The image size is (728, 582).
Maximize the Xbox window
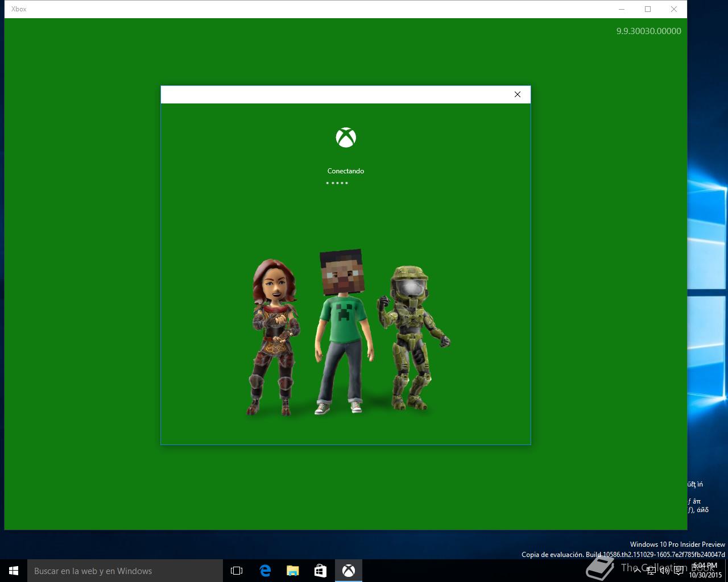tap(648, 9)
